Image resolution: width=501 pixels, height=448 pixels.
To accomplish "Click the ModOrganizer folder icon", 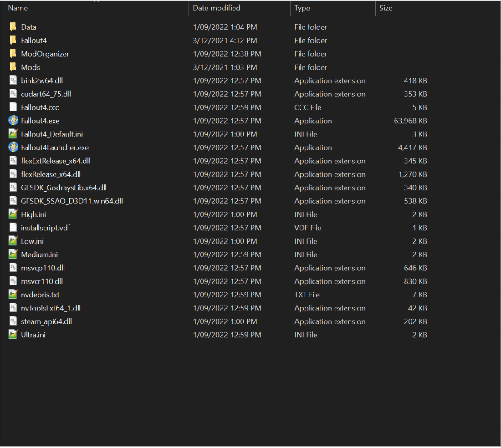I will [13, 54].
